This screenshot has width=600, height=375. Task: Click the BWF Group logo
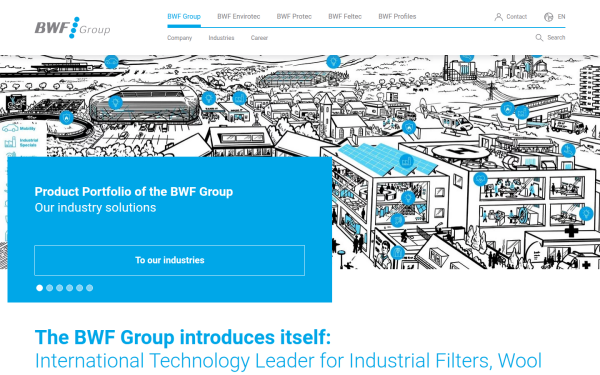pos(72,28)
